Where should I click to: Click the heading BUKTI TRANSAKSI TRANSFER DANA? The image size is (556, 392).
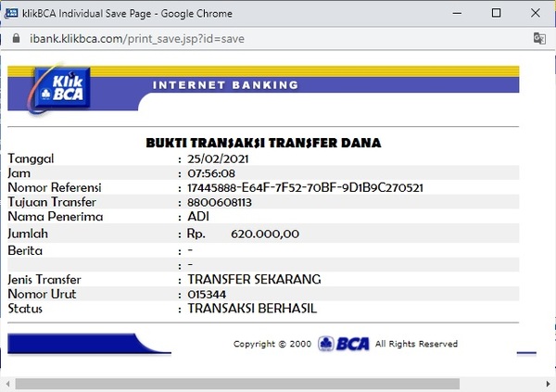(x=263, y=143)
